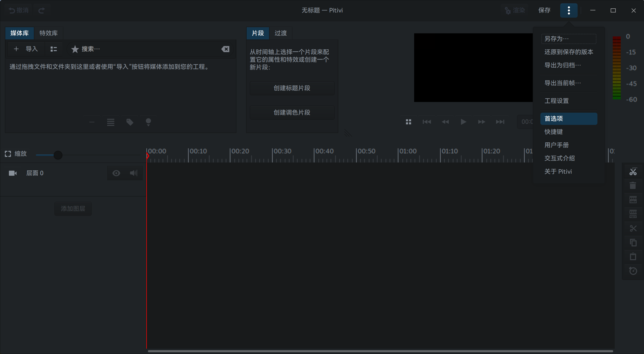Viewport: 644px width, 354px height.
Task: Click the copy clips icon
Action: click(633, 243)
